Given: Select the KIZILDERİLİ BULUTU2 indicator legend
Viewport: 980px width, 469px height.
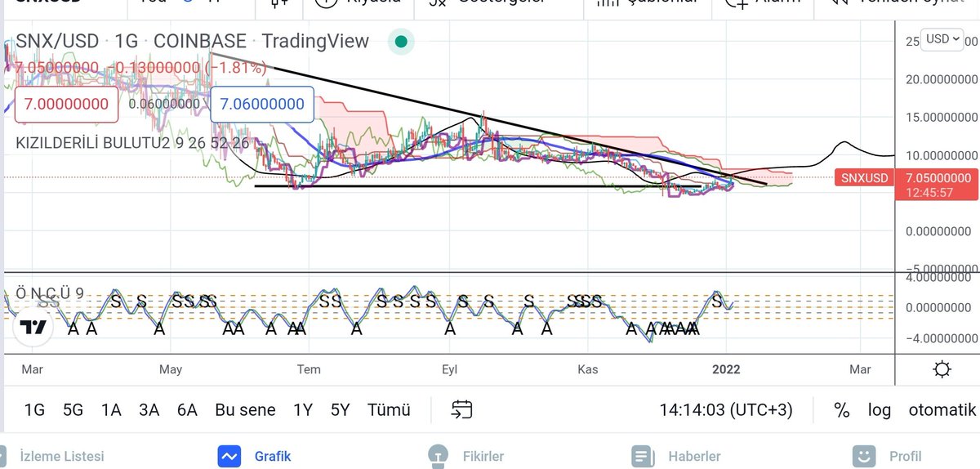Looking at the screenshot, I should tap(132, 143).
